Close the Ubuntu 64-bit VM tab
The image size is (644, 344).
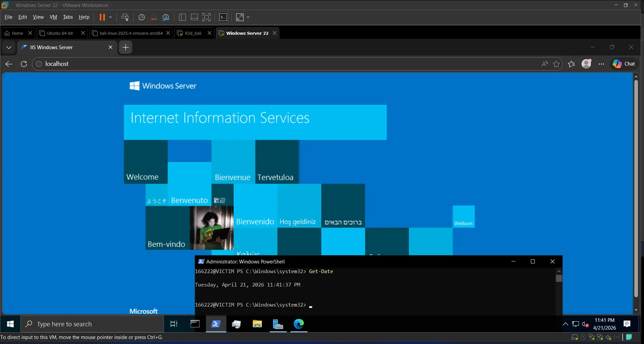coord(83,33)
